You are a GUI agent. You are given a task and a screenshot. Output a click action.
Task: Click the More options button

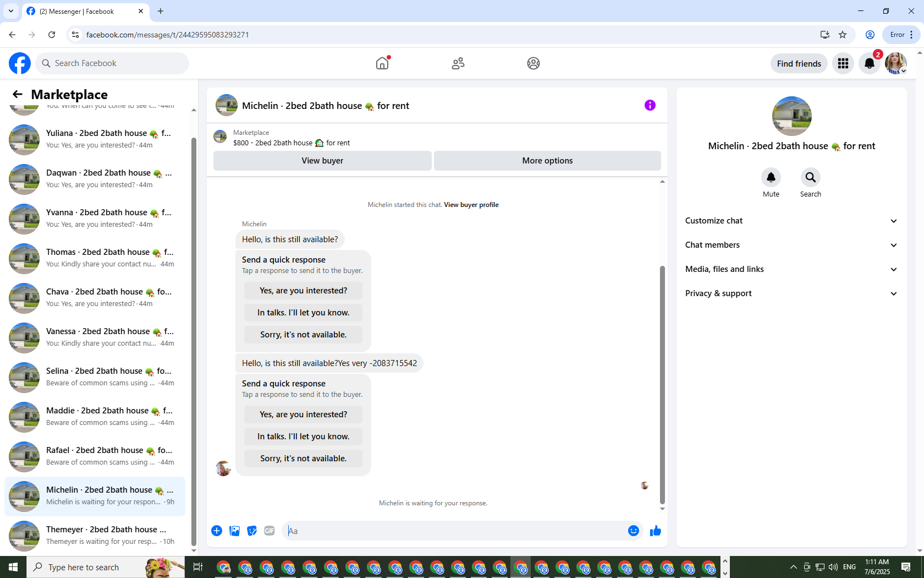(x=547, y=161)
